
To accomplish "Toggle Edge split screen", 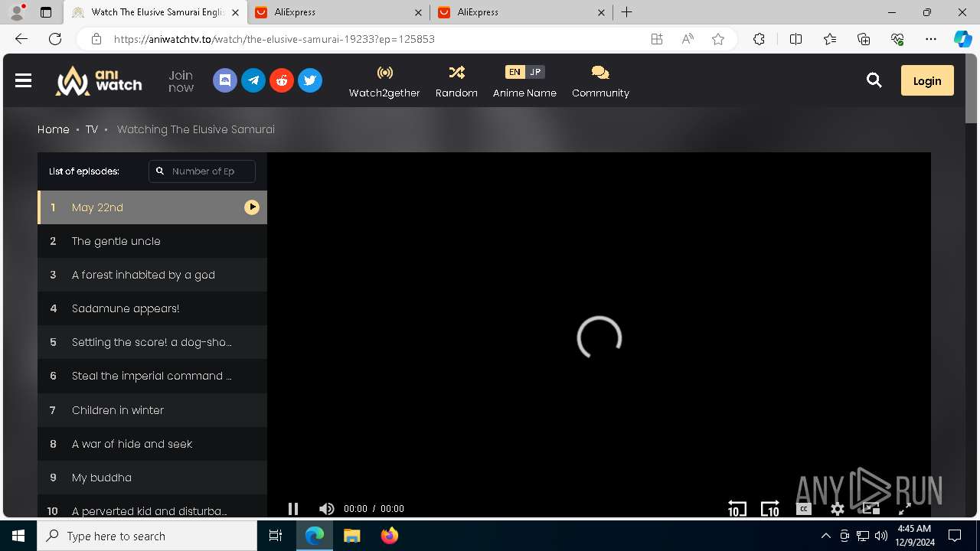I will [x=795, y=39].
